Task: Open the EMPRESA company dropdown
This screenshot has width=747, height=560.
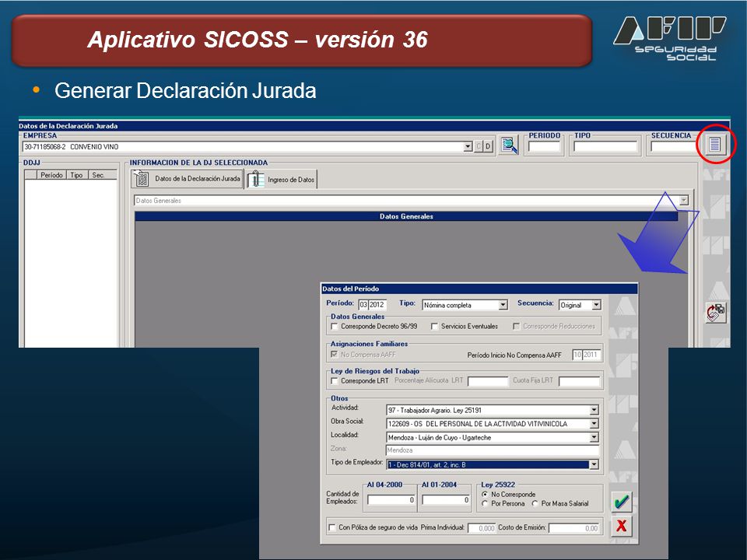Action: click(468, 147)
